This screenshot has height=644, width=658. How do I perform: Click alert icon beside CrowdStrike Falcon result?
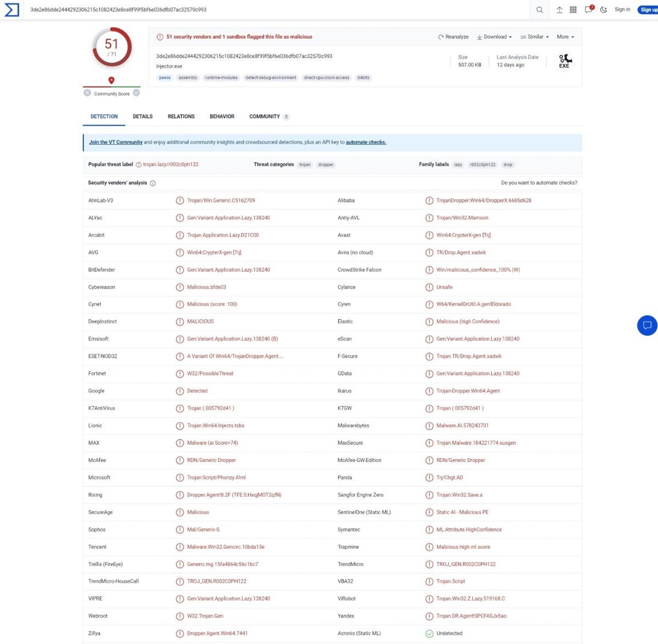click(429, 270)
